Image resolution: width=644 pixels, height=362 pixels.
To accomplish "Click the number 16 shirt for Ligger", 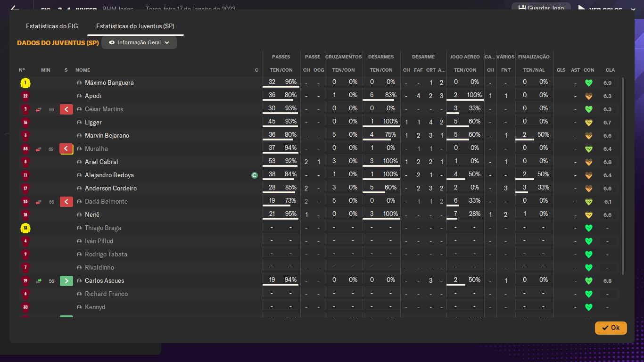I will coord(25,123).
